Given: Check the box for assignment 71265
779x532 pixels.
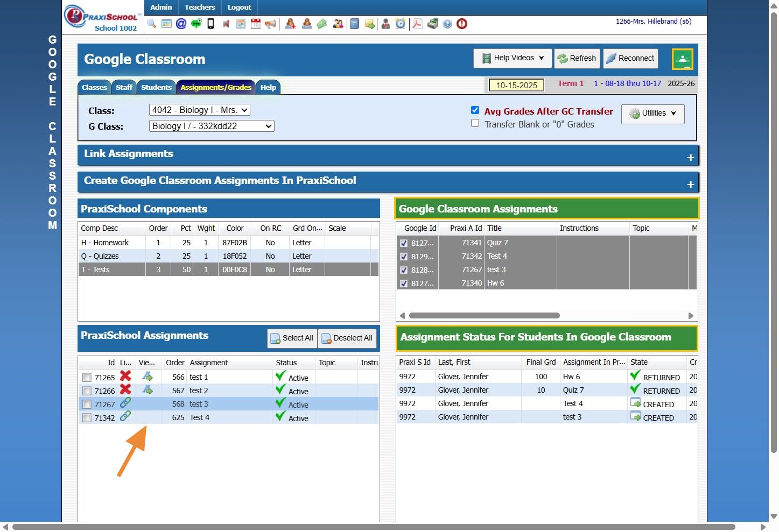Looking at the screenshot, I should pos(87,378).
